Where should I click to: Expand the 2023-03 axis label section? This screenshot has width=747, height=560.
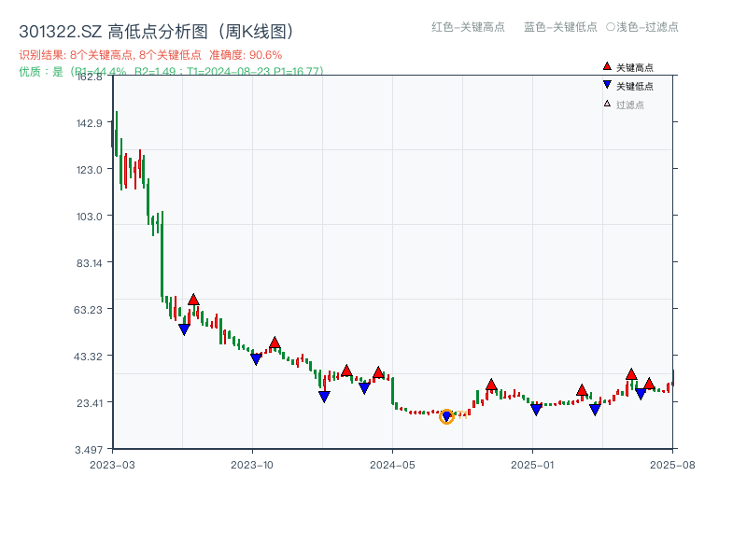click(114, 463)
